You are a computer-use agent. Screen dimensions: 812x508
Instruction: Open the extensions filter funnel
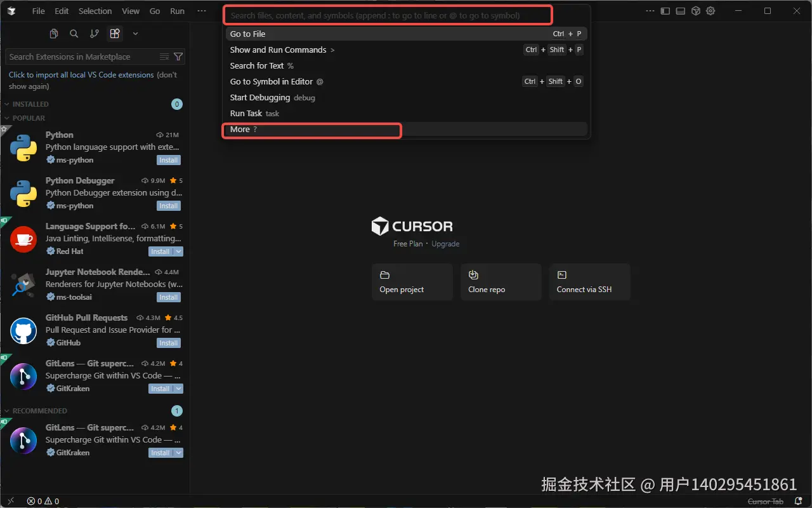178,57
